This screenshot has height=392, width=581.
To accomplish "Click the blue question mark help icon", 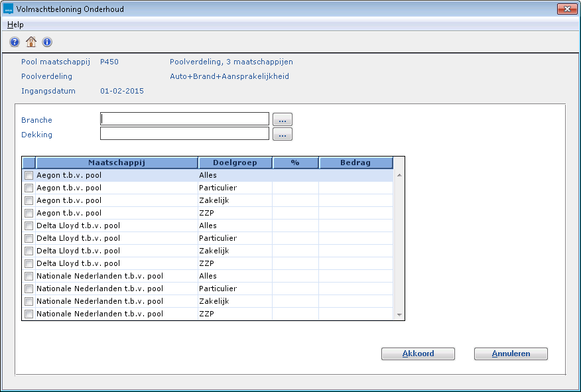I will (15, 42).
